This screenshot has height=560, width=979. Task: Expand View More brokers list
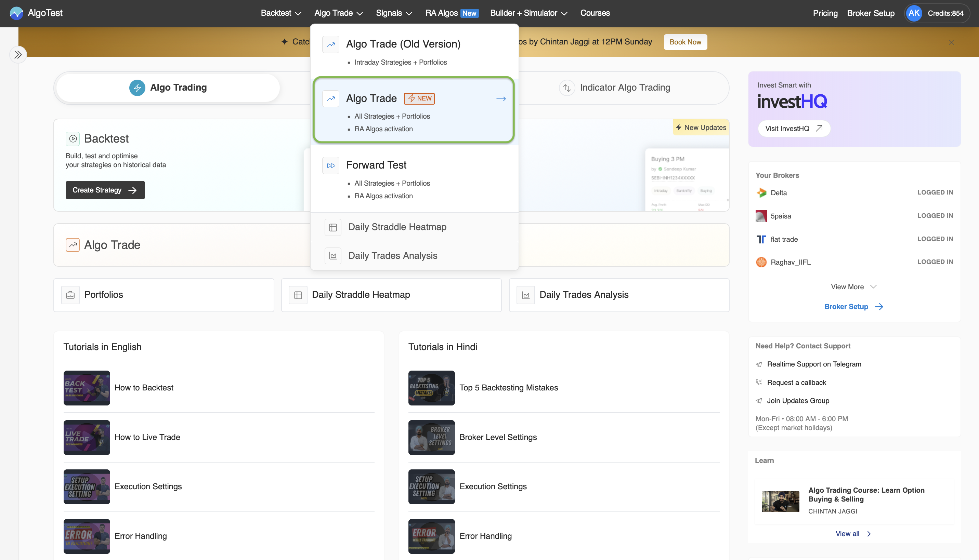(x=853, y=287)
